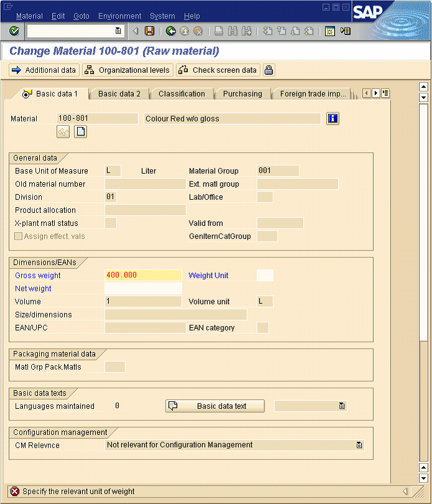
Task: Click the Save disk icon
Action: pyautogui.click(x=149, y=31)
